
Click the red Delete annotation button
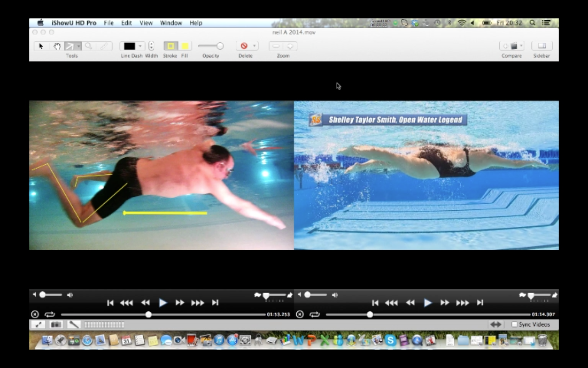click(244, 46)
